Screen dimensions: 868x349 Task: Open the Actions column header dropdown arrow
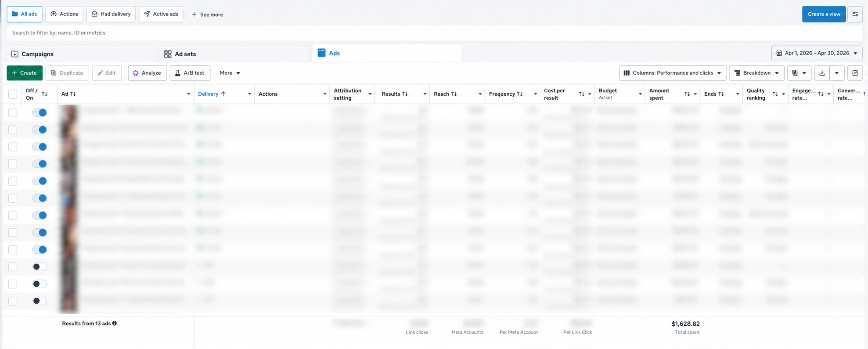[324, 94]
